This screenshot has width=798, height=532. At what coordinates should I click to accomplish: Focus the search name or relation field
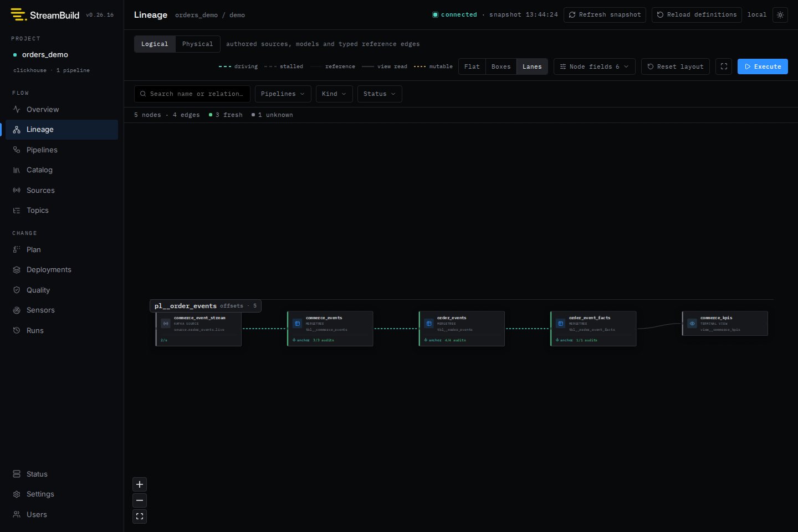click(192, 94)
